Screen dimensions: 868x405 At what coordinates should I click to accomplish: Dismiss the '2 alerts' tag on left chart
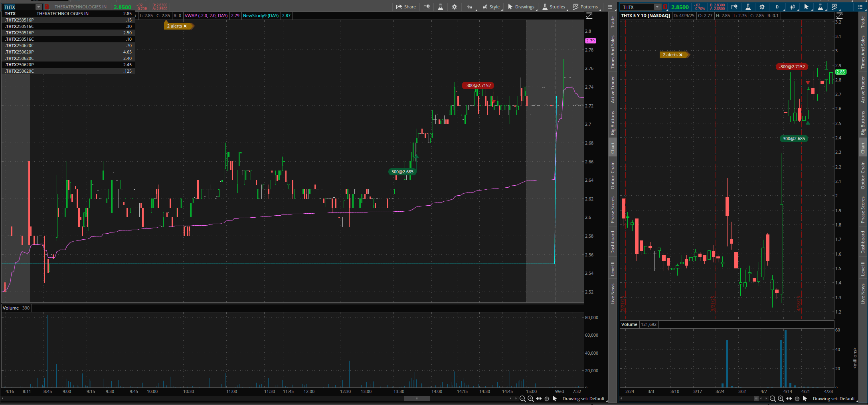(x=185, y=26)
